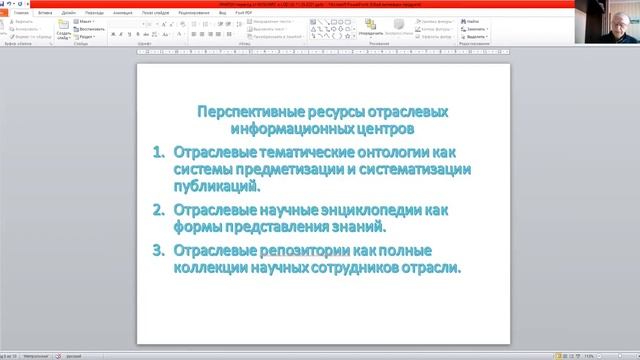The width and height of the screenshot is (640, 360).
Task: Click the Redo/Repeat icon in quick access toolbar
Action: click(x=20, y=4)
